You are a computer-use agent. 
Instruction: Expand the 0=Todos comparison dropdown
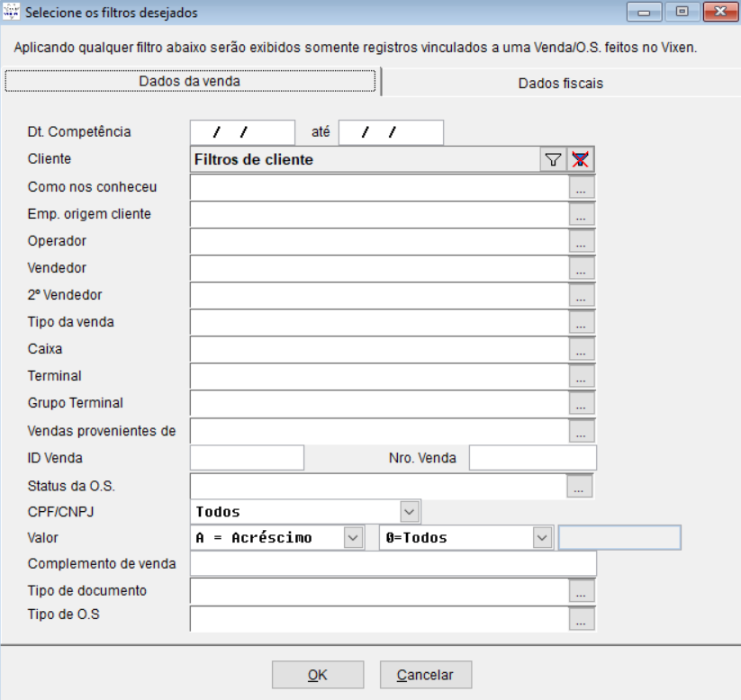[542, 537]
